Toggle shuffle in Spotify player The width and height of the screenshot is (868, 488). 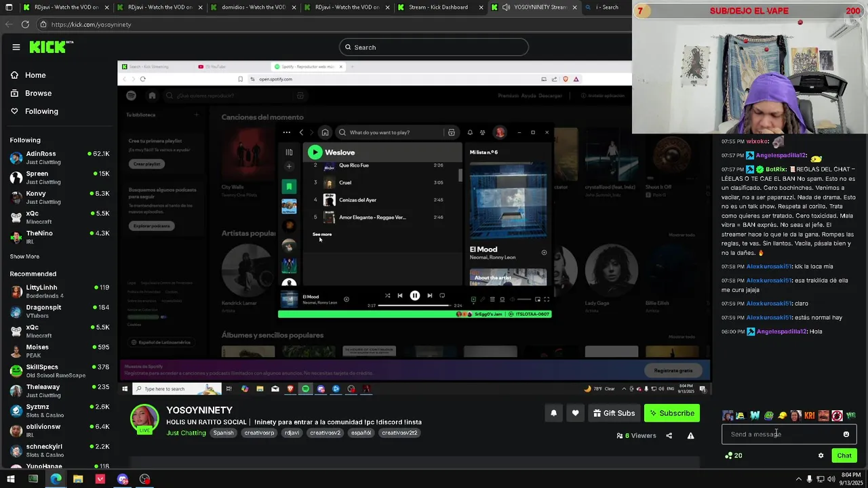tap(387, 296)
